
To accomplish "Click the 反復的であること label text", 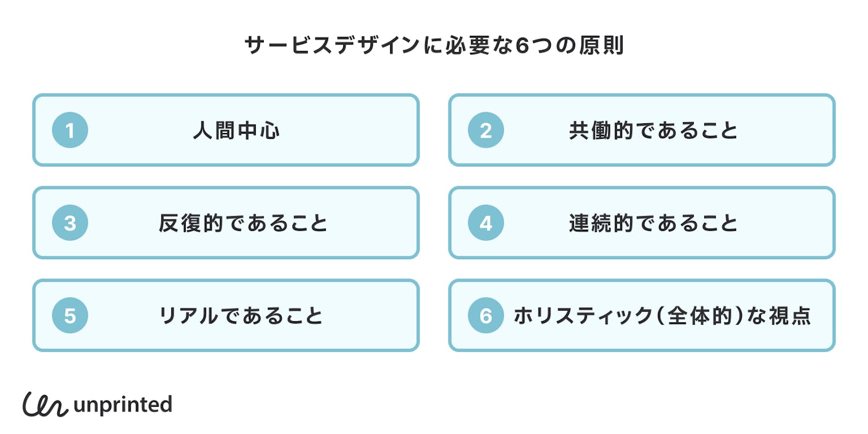I will [x=243, y=224].
